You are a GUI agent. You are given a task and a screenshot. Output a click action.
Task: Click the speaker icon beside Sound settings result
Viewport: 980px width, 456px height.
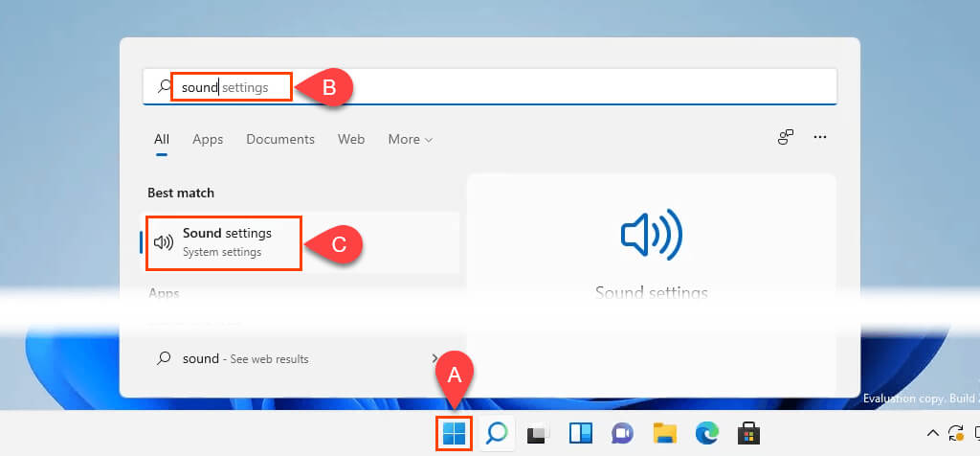pos(164,242)
